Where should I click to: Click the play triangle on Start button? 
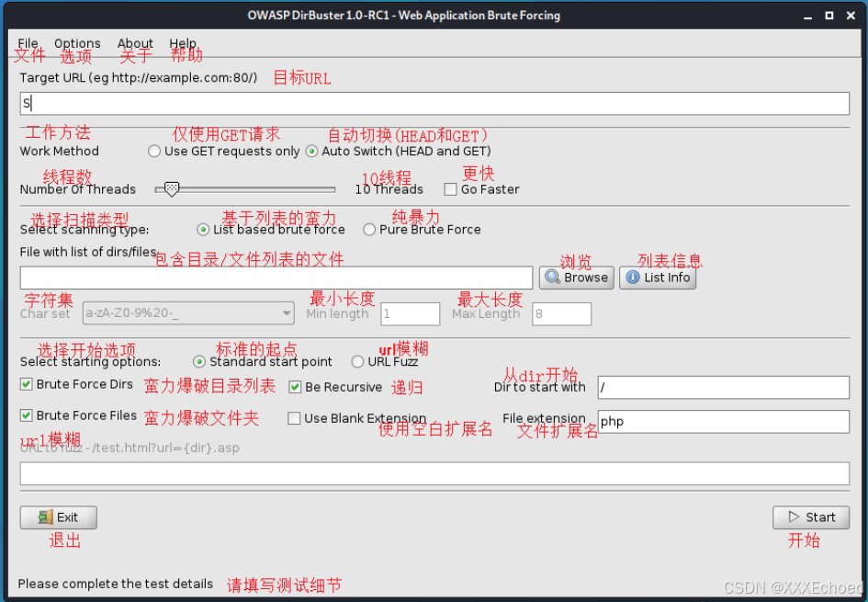[x=794, y=517]
